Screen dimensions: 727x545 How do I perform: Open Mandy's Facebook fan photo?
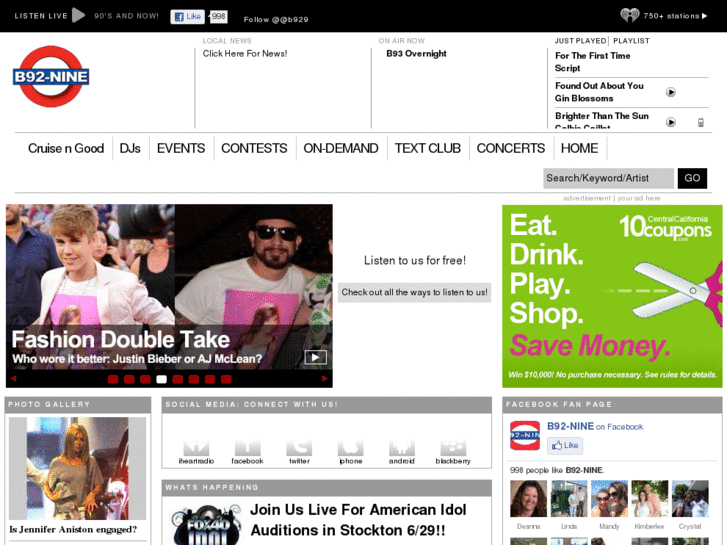[x=609, y=499]
